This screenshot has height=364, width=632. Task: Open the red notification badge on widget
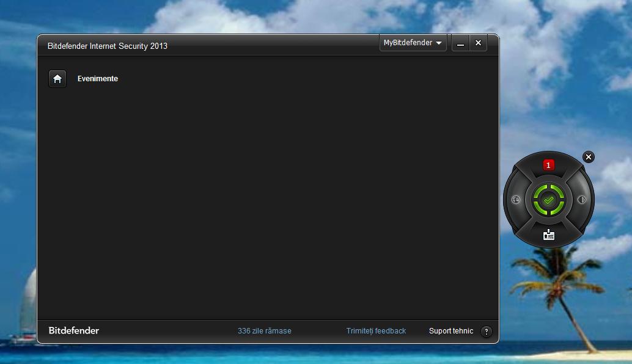pos(548,165)
